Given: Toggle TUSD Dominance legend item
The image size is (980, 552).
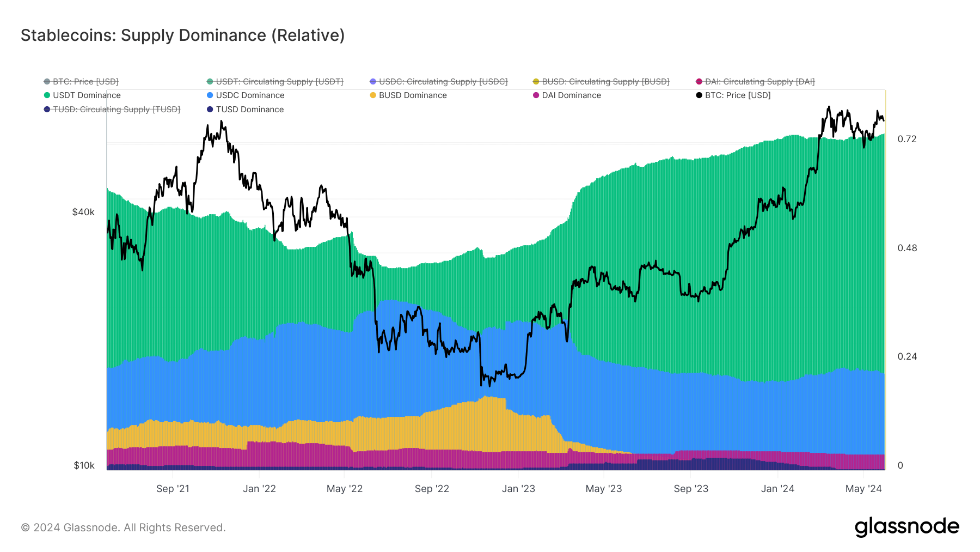Looking at the screenshot, I should [249, 110].
